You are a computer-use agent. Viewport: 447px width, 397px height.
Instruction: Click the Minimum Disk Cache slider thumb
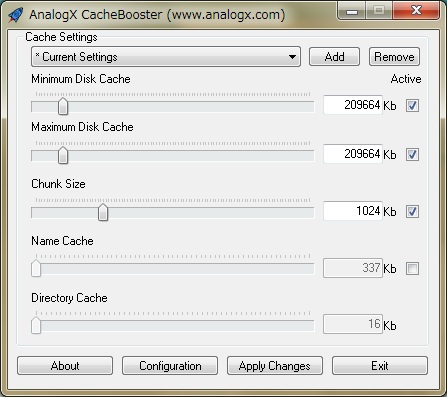tap(63, 107)
